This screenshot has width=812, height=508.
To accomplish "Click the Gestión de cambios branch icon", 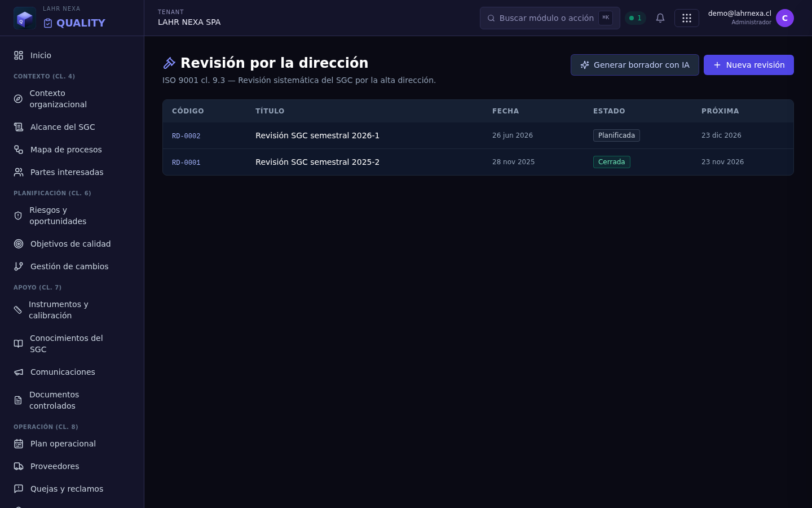I will click(19, 266).
